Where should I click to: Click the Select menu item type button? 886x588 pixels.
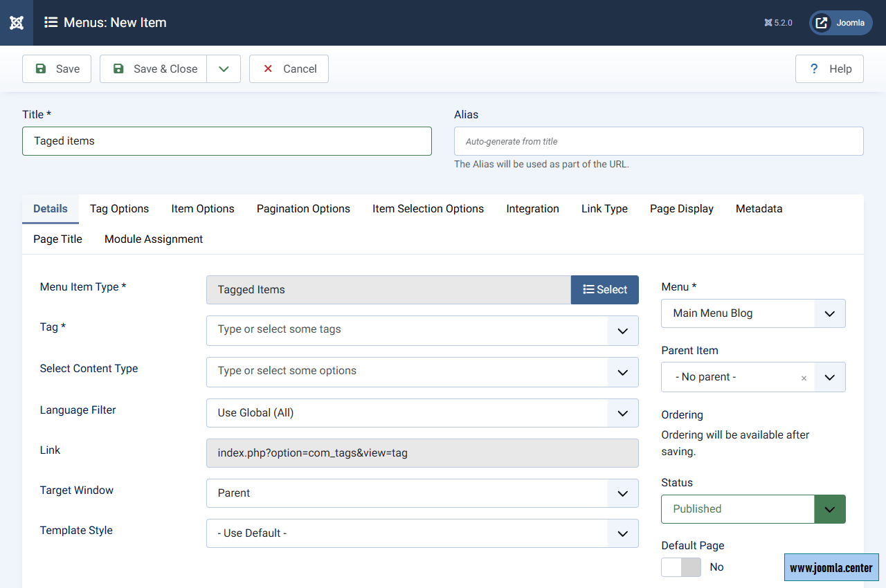click(605, 290)
